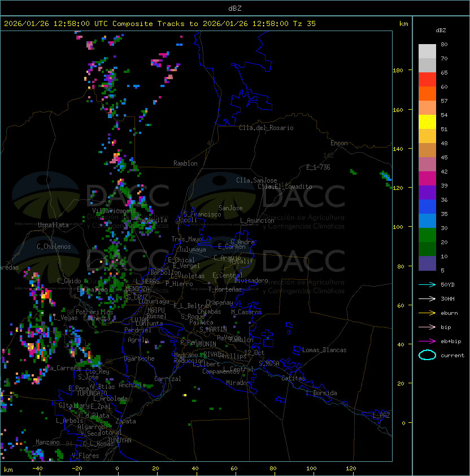Screen dimensions: 470x476
Task: Click the 'Mirador' map label
Action: coord(238,383)
